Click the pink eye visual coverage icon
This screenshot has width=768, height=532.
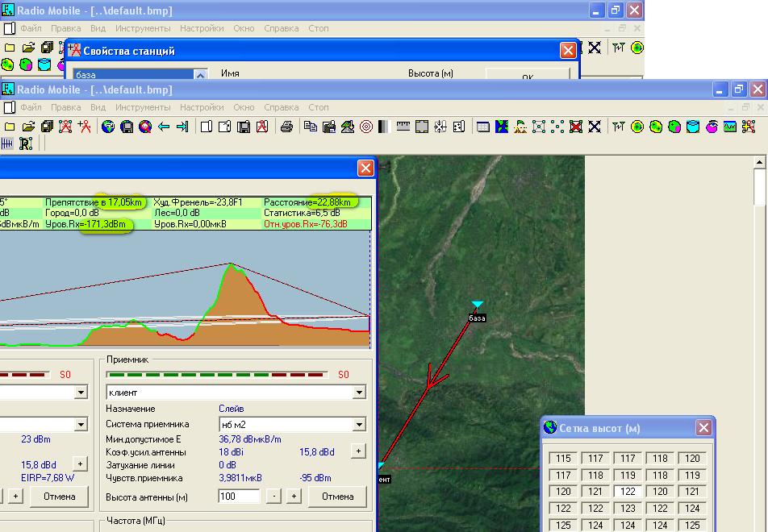[x=712, y=127]
